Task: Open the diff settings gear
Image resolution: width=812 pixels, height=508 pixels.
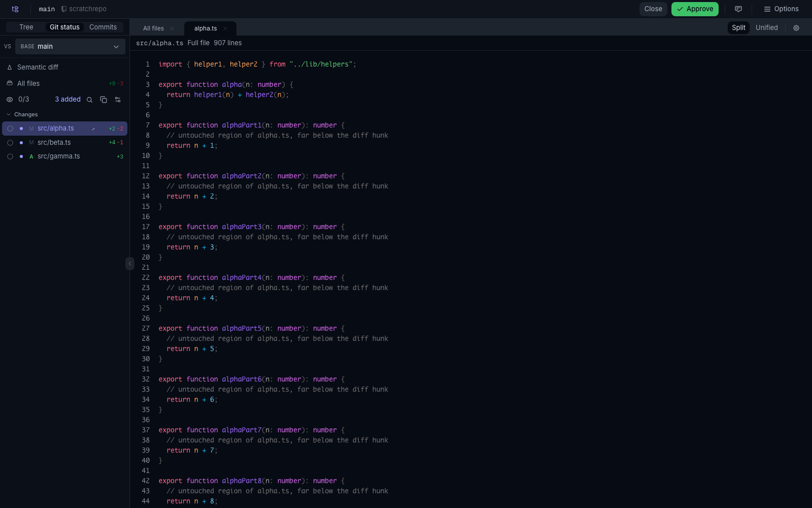Action: coord(796,28)
